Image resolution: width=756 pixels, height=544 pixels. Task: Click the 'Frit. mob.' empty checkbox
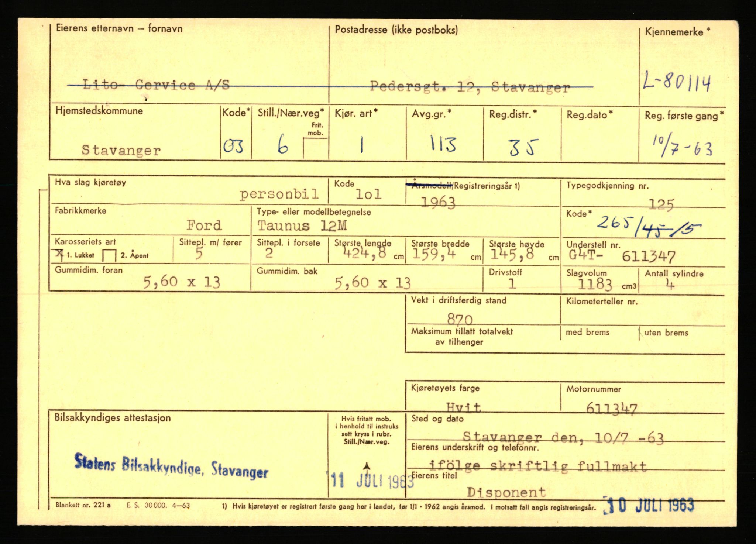(x=316, y=148)
